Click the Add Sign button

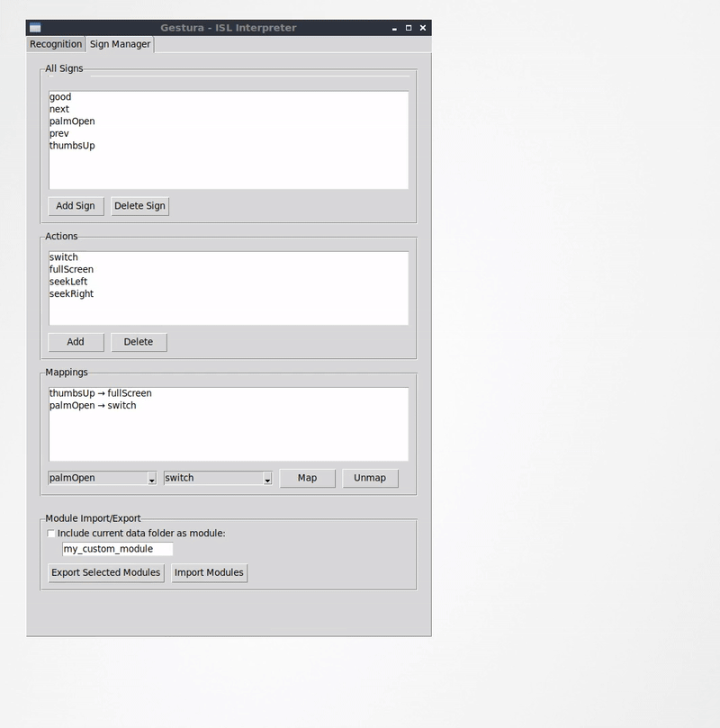76,206
